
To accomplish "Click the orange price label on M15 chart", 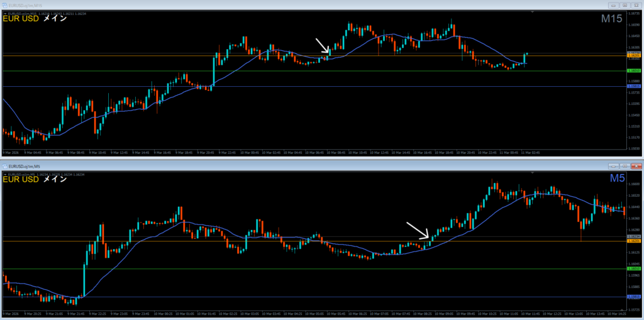I will [x=634, y=55].
